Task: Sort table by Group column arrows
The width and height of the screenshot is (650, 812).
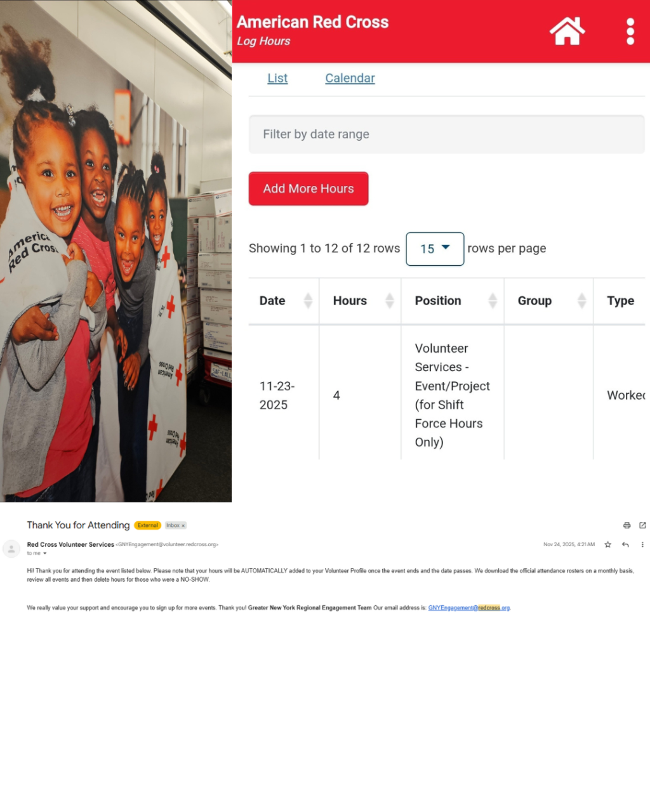Action: click(581, 301)
